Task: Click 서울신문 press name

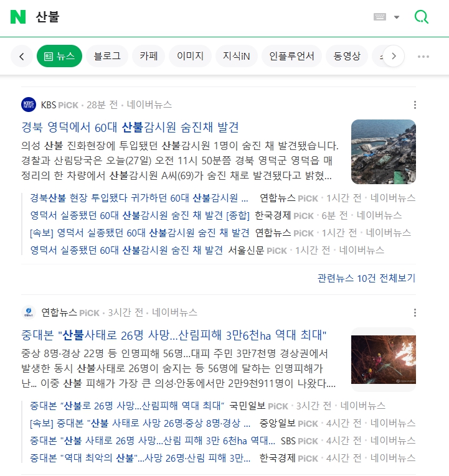Action: 246,251
